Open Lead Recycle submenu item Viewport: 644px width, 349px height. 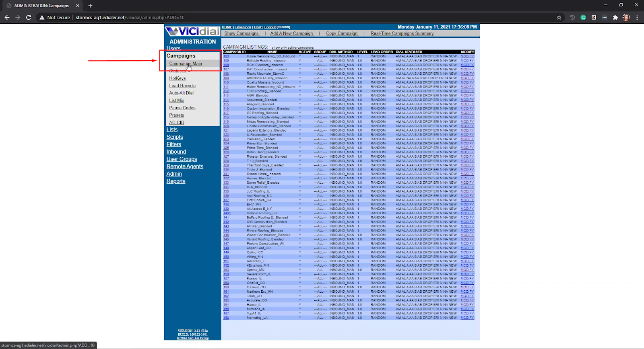tap(182, 86)
